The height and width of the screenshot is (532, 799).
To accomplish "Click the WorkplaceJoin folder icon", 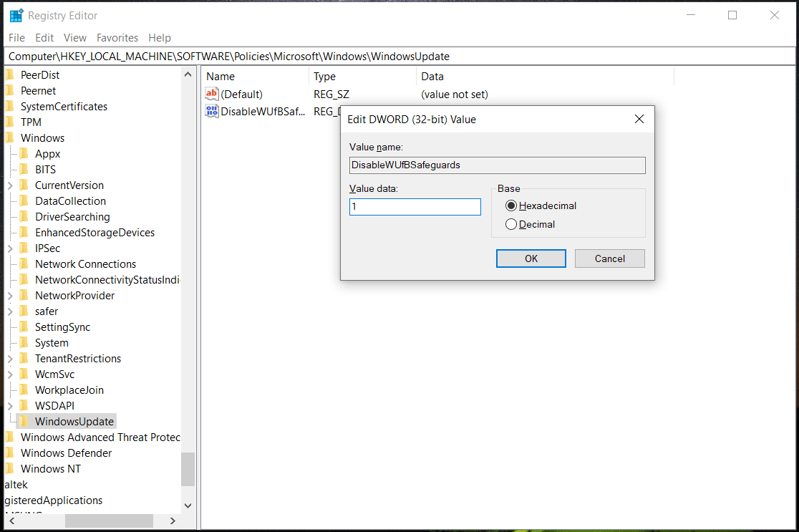I will point(24,391).
